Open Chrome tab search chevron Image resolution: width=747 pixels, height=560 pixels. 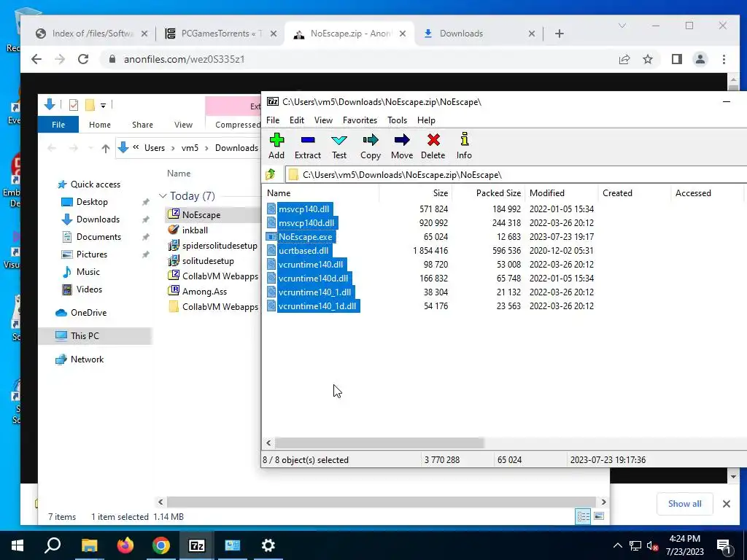point(622,26)
